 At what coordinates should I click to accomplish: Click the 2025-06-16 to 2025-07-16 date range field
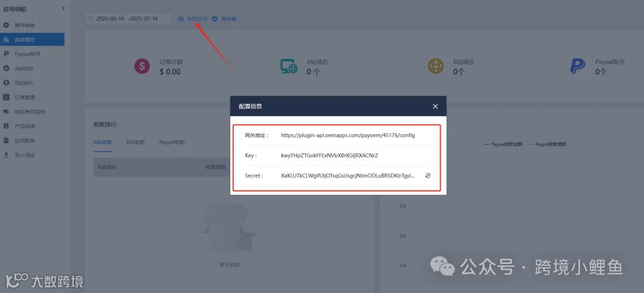(x=128, y=18)
